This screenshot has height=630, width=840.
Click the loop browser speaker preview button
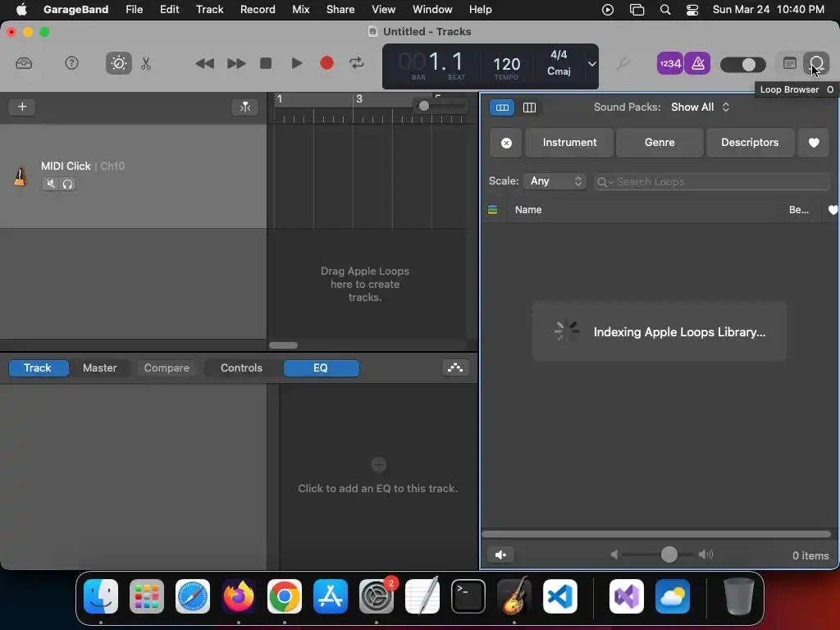coord(501,555)
